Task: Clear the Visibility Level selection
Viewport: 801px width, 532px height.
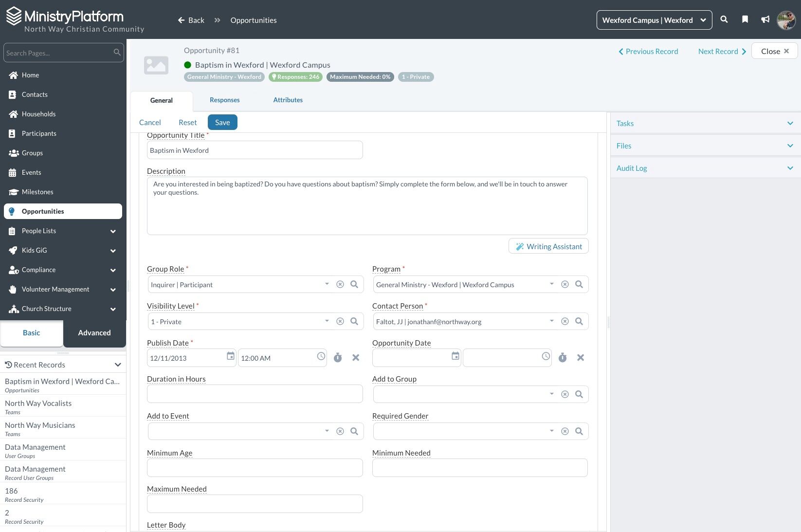Action: [x=340, y=321]
